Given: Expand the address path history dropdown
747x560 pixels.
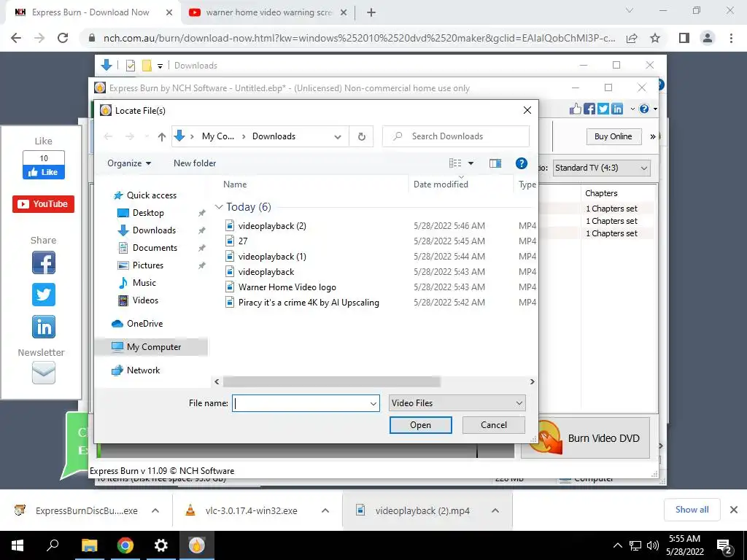Looking at the screenshot, I should pyautogui.click(x=337, y=136).
